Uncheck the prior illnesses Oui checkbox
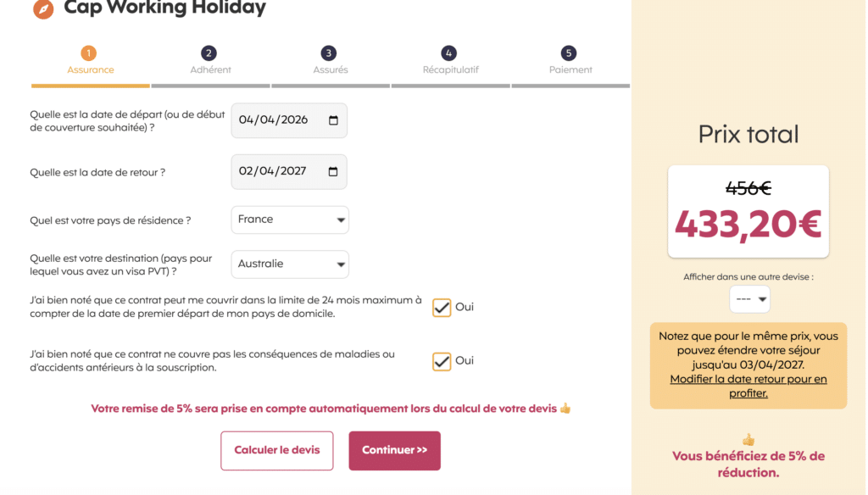This screenshot has height=495, width=868. point(442,361)
